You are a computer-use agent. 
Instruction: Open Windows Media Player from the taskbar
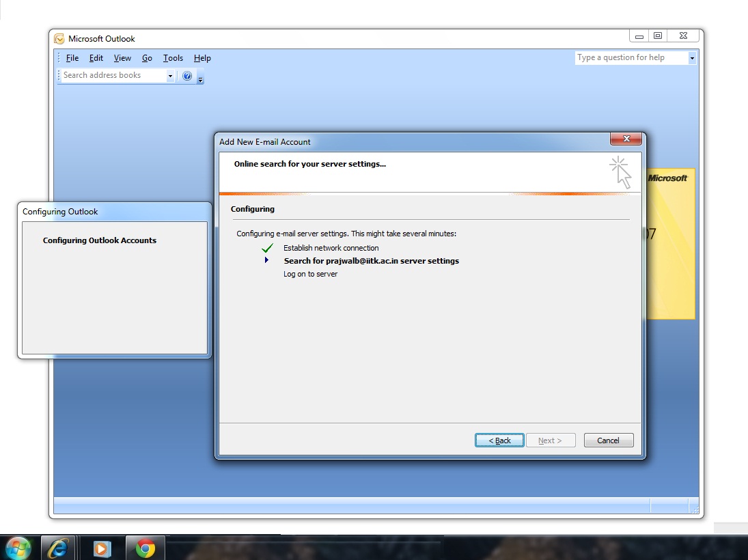(x=102, y=548)
